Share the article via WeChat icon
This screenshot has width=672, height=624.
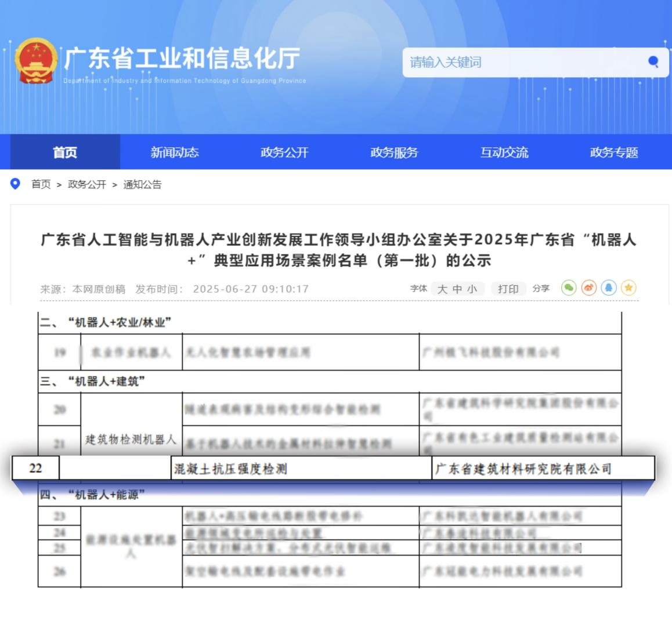click(x=569, y=288)
